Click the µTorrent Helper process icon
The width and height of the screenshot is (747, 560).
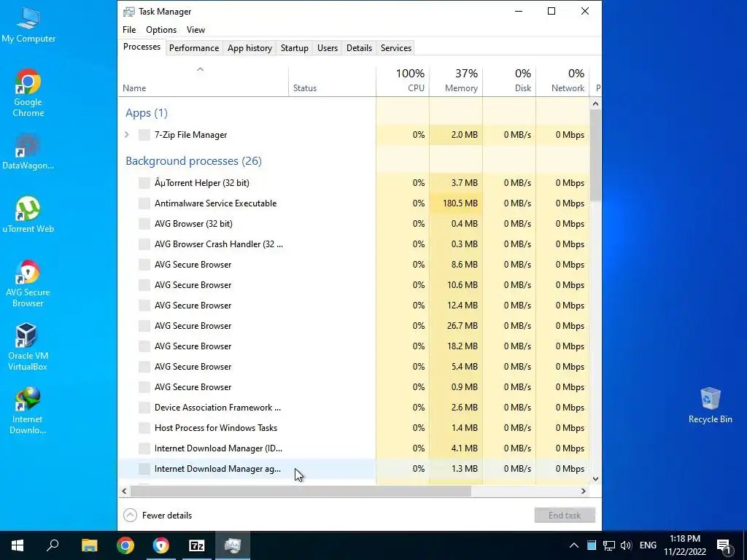click(x=144, y=183)
